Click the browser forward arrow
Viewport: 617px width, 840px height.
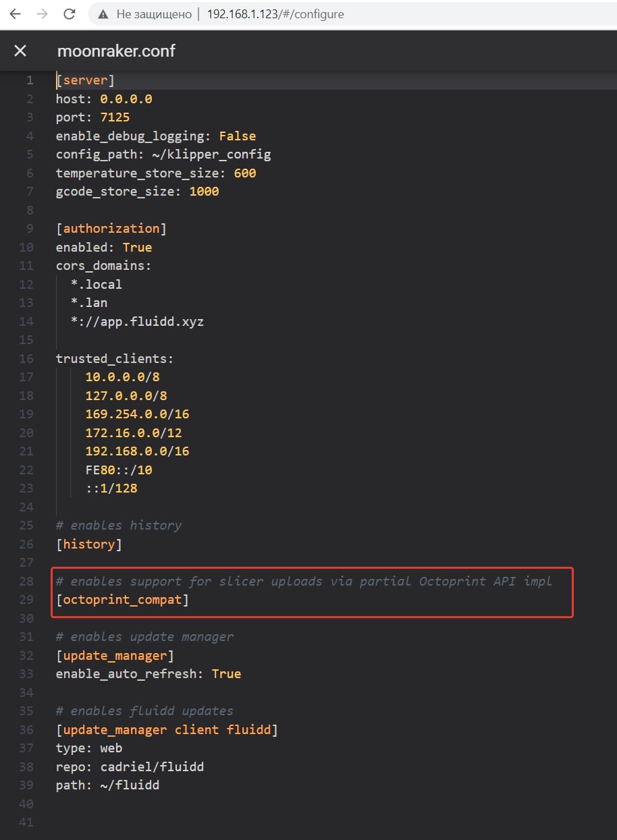42,14
